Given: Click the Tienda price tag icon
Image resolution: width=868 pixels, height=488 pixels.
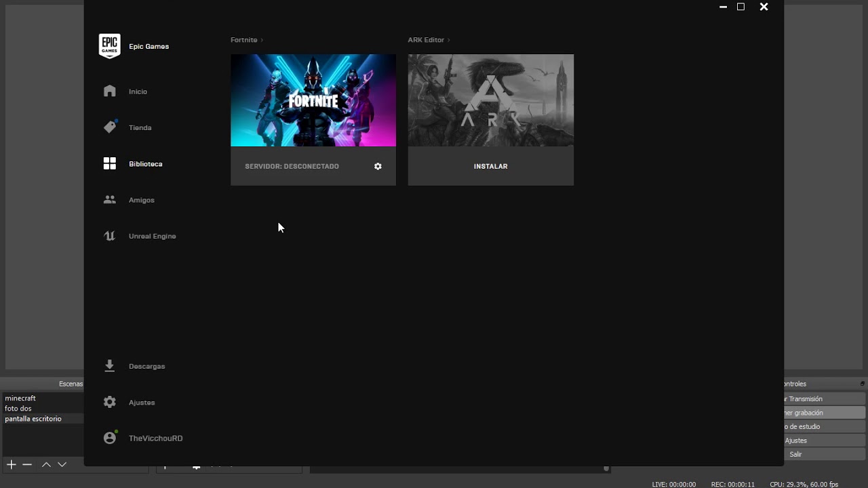Looking at the screenshot, I should [x=110, y=127].
